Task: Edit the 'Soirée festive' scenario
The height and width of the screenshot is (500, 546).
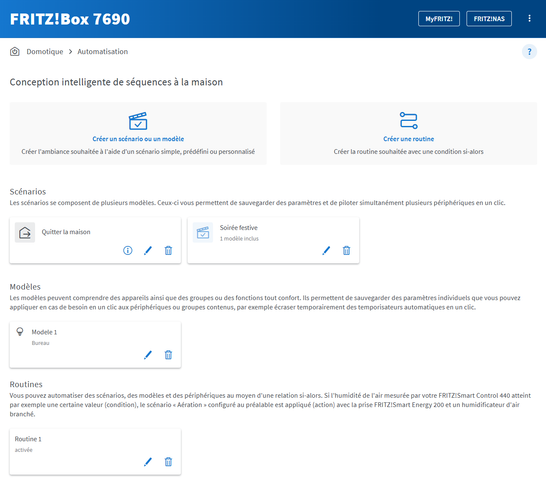Action: point(326,250)
